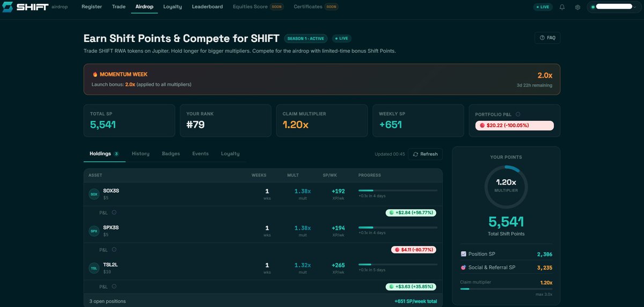Click the ASSET column header
Screen dimensions: 644x307
pos(95,176)
